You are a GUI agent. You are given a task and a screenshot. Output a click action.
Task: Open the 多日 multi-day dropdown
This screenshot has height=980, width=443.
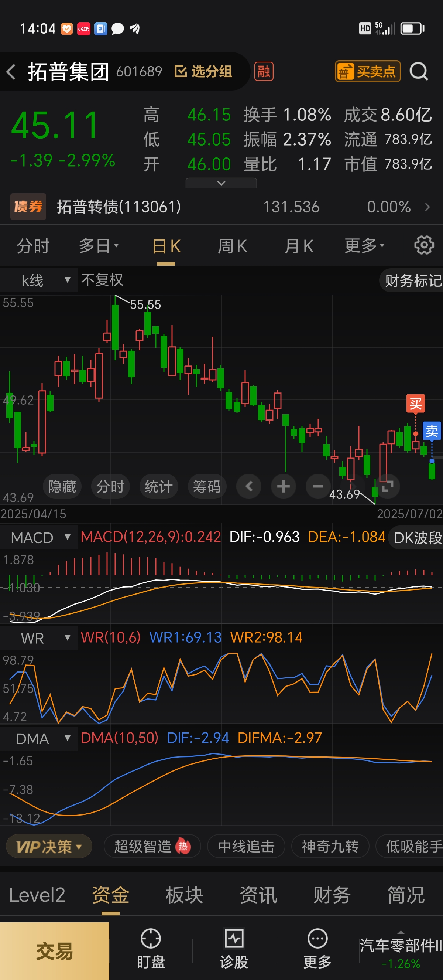[99, 246]
